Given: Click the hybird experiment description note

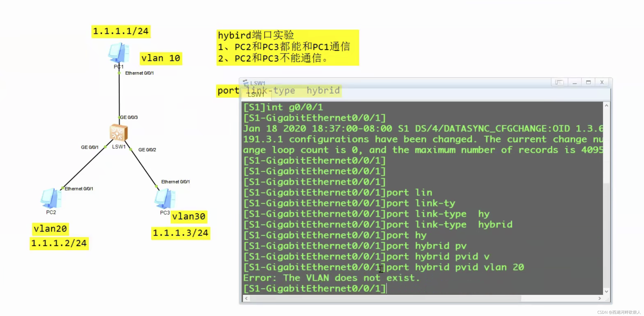Looking at the screenshot, I should coord(288,47).
